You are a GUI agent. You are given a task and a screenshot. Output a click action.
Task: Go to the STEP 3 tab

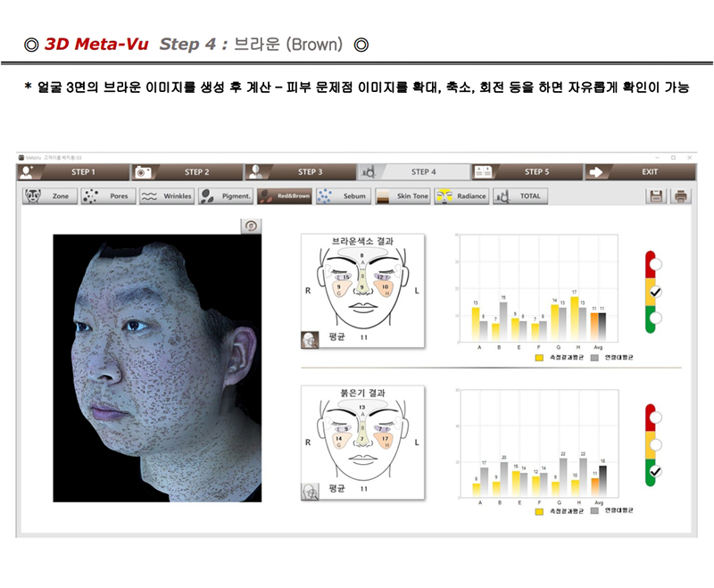301,171
